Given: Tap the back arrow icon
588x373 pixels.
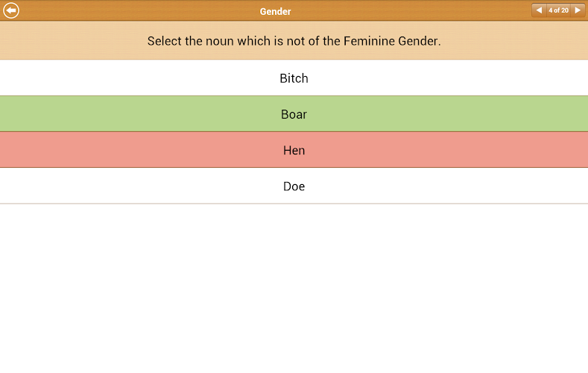Looking at the screenshot, I should 11,10.
